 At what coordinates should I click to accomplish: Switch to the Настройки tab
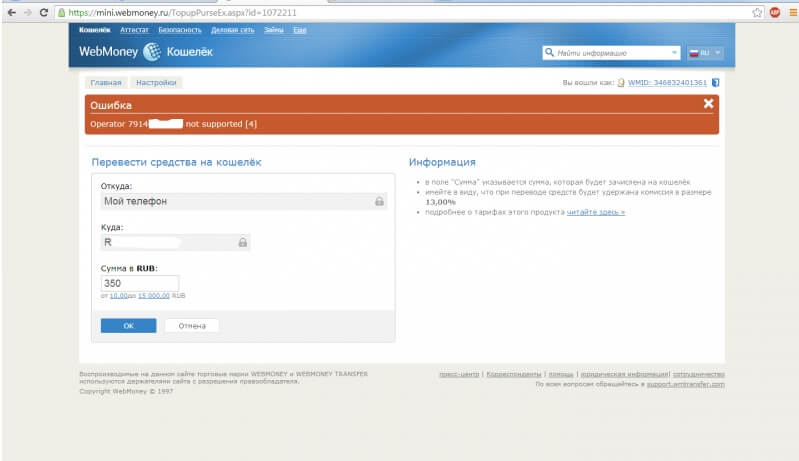coord(156,83)
